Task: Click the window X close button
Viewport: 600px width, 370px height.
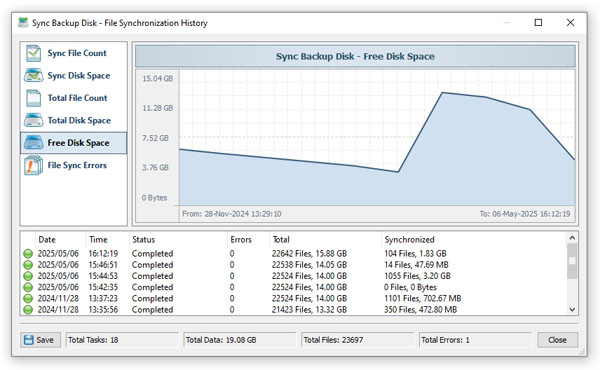Action: click(x=570, y=23)
